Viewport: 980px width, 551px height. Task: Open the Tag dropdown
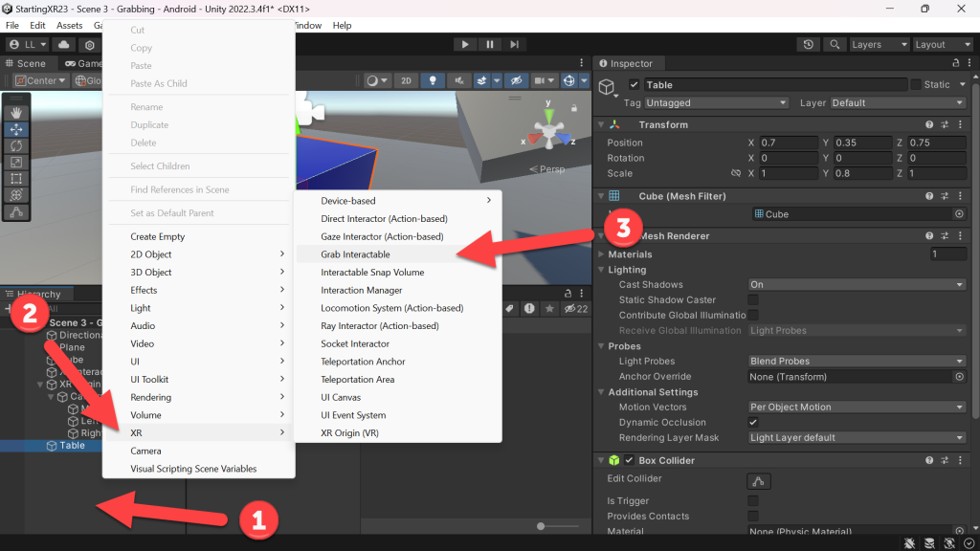pos(716,102)
